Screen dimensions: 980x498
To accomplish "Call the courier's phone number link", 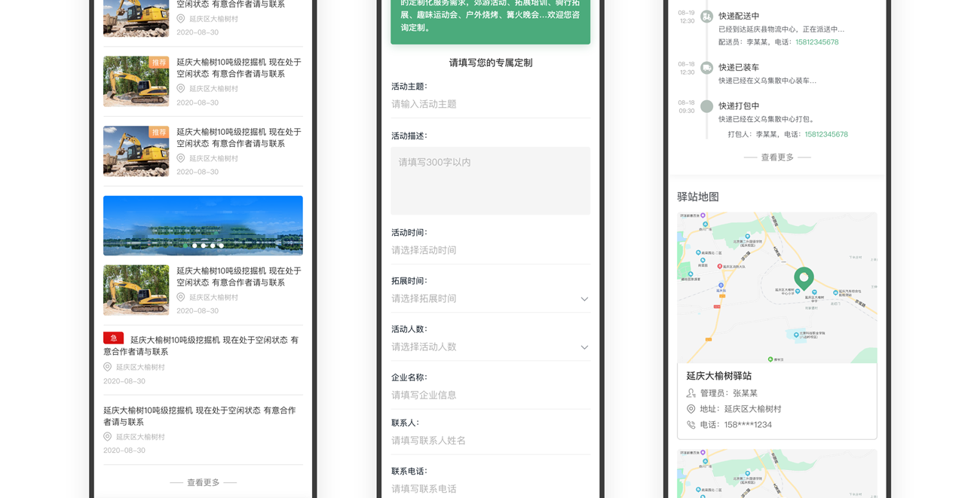I will point(816,42).
